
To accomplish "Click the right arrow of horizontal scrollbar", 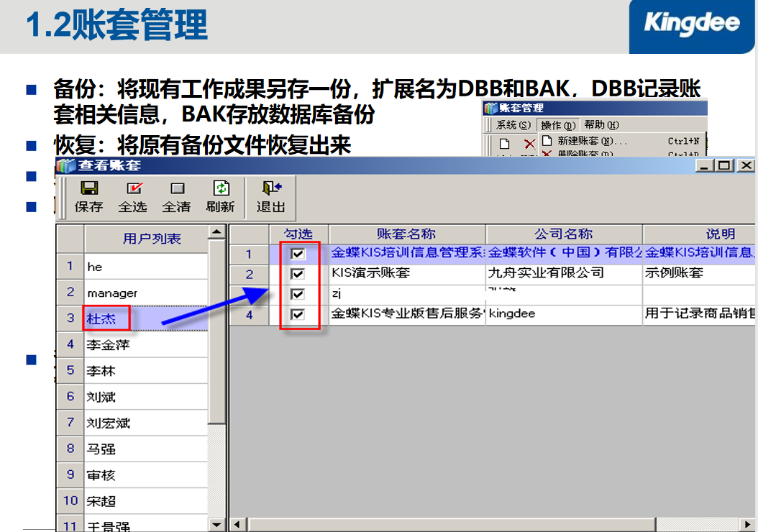I will click(747, 525).
